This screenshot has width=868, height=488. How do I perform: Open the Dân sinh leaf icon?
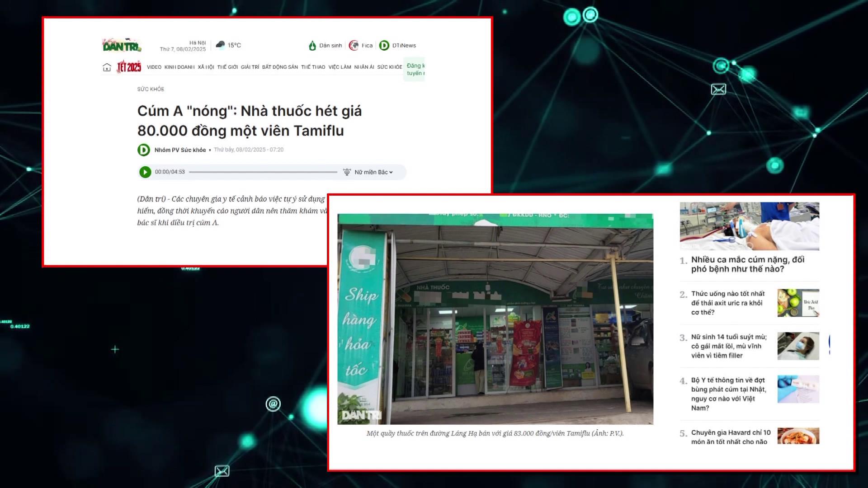(312, 46)
